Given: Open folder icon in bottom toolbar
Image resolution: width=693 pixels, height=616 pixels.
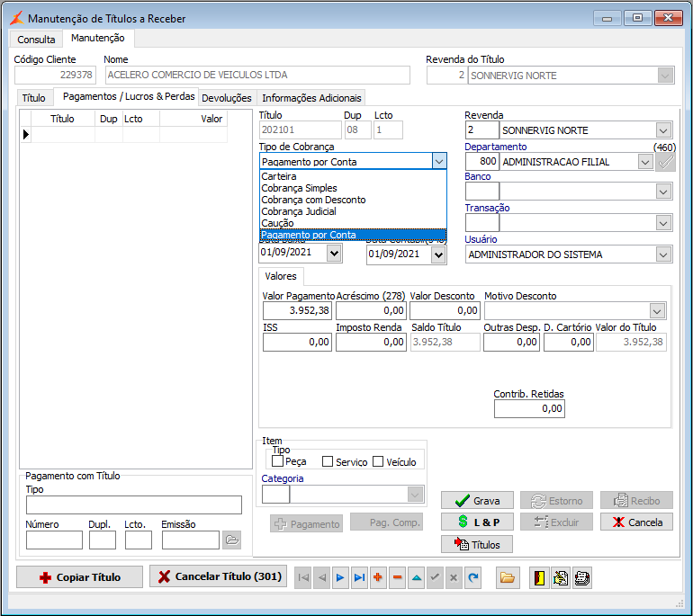Looking at the screenshot, I should tap(508, 577).
